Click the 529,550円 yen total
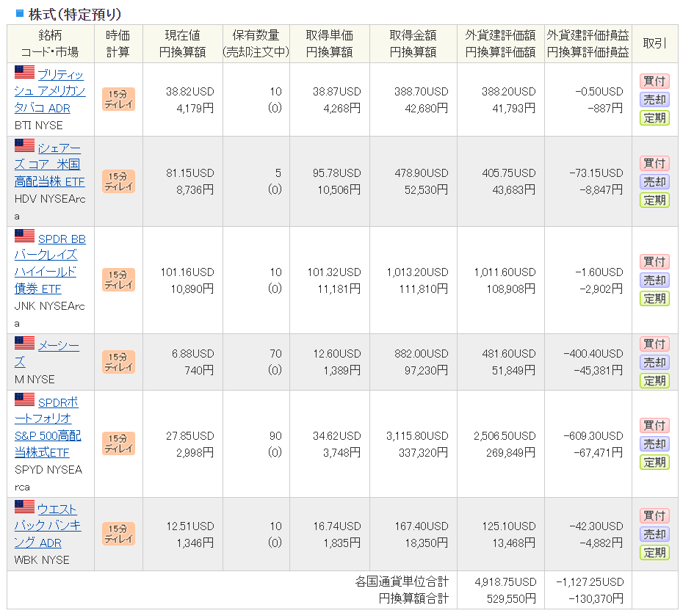The height and width of the screenshot is (616, 683). point(511,598)
